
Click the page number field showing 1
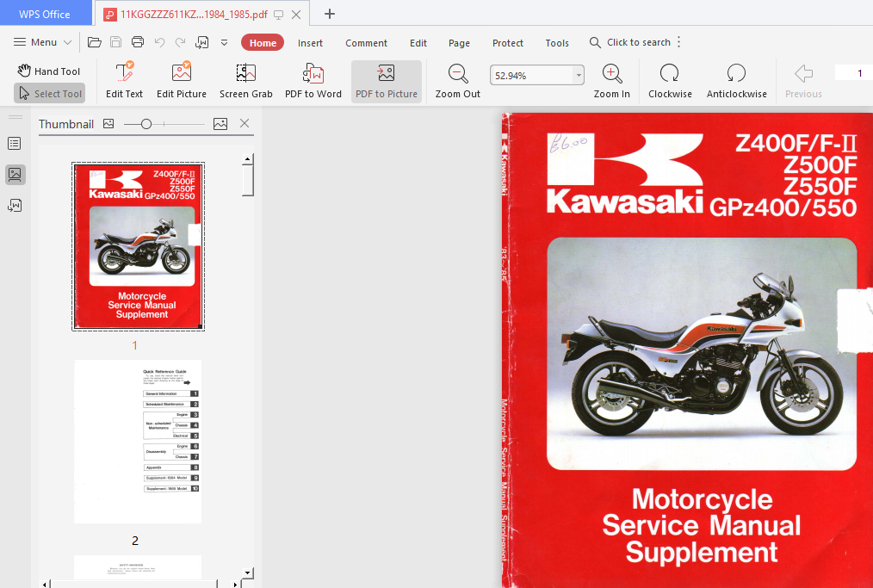(854, 73)
